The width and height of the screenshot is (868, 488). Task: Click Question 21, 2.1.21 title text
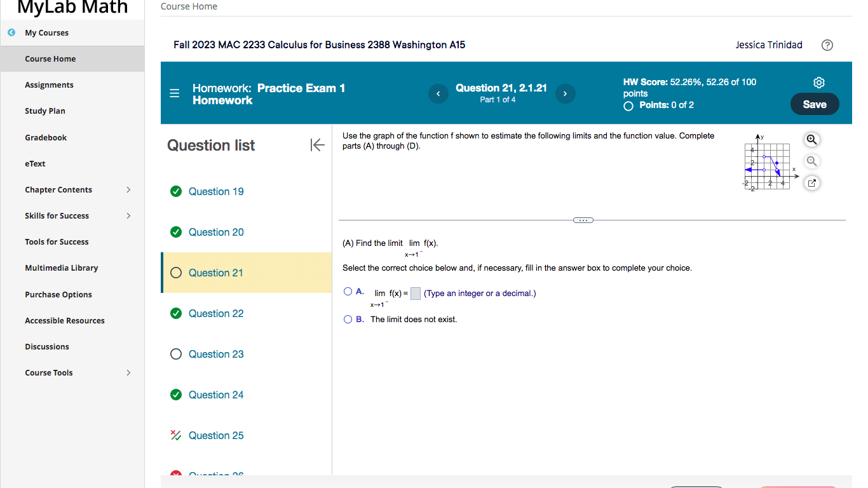point(501,88)
